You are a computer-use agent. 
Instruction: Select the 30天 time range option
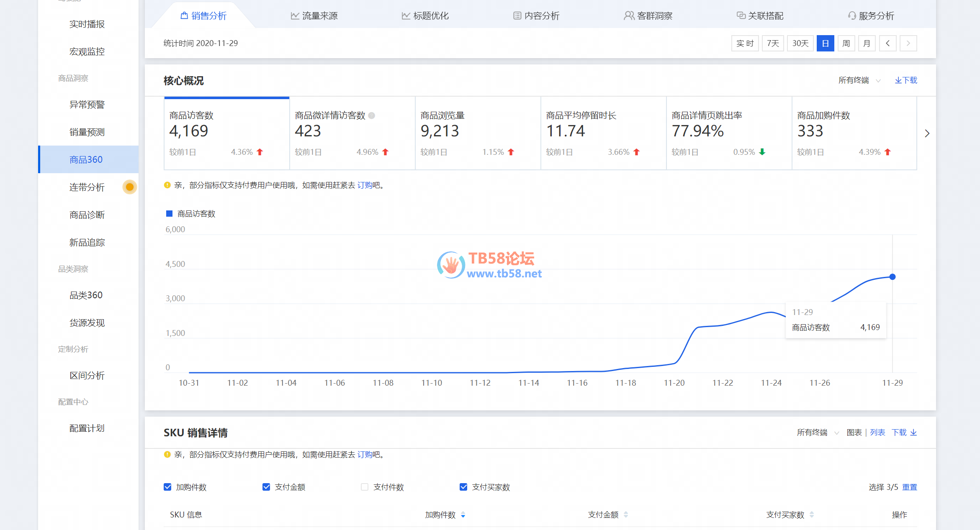coord(800,44)
